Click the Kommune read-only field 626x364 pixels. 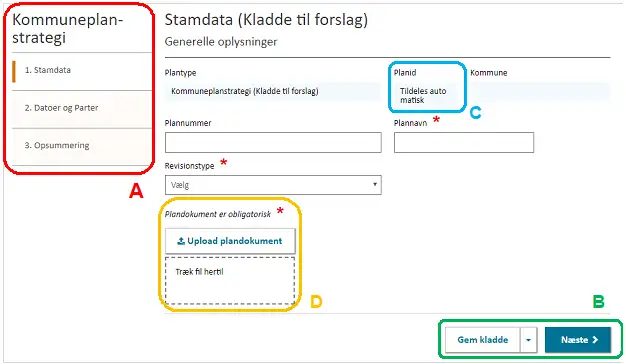pyautogui.click(x=540, y=92)
